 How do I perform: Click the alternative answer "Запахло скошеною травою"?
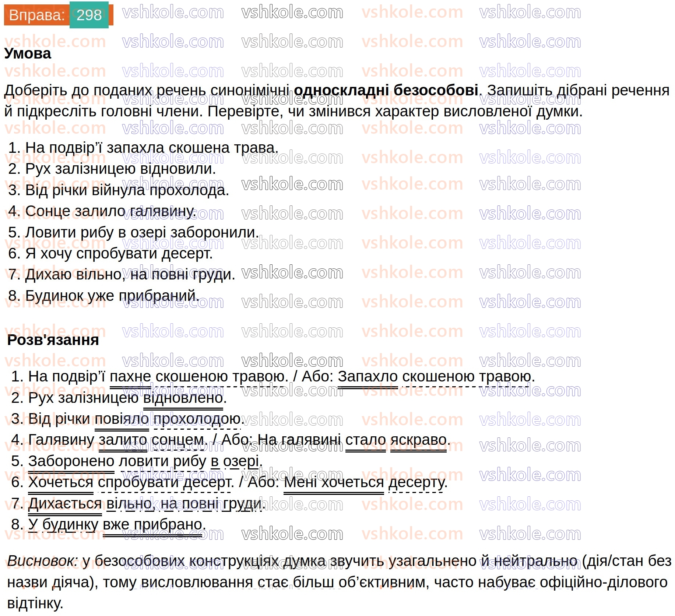(436, 377)
